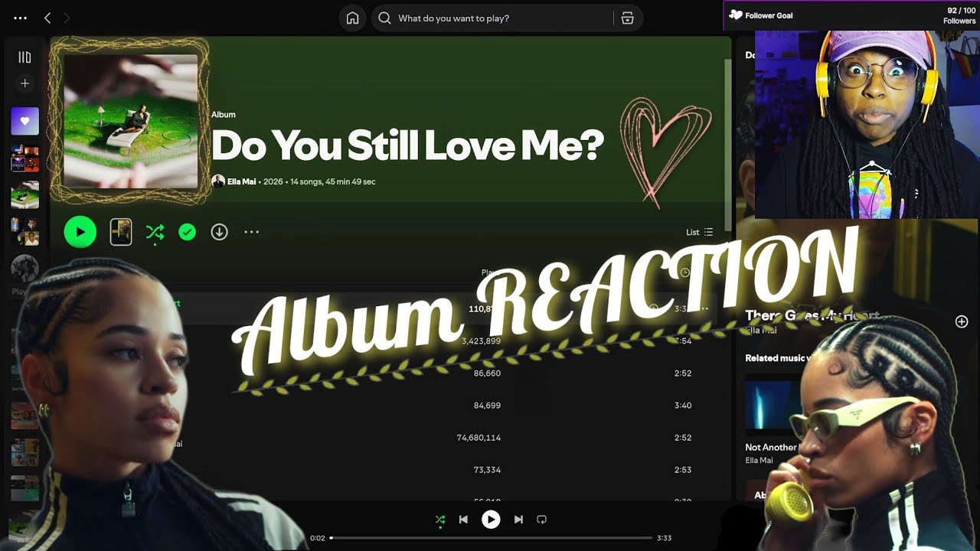Open the List view dropdown
This screenshot has width=980, height=551.
click(699, 232)
